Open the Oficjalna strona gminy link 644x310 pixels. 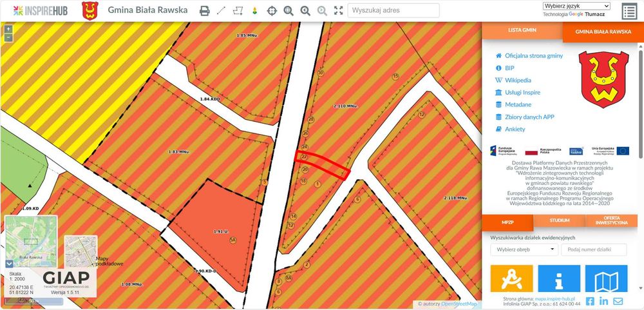point(533,55)
